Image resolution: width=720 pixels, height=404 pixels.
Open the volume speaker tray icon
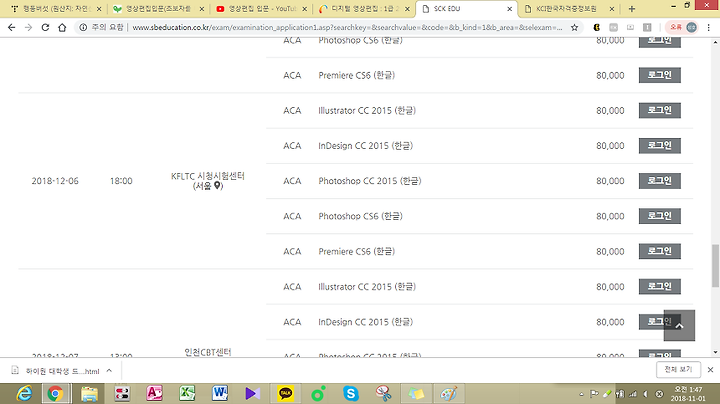point(646,394)
